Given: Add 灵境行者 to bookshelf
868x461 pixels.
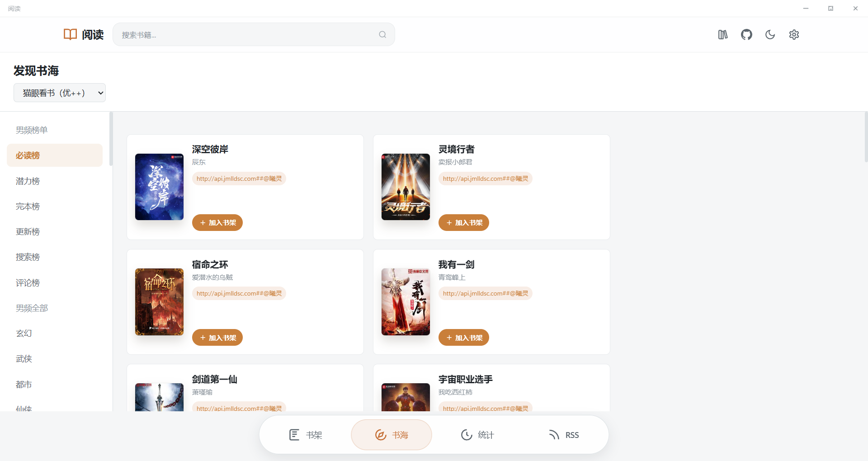Looking at the screenshot, I should pyautogui.click(x=464, y=223).
